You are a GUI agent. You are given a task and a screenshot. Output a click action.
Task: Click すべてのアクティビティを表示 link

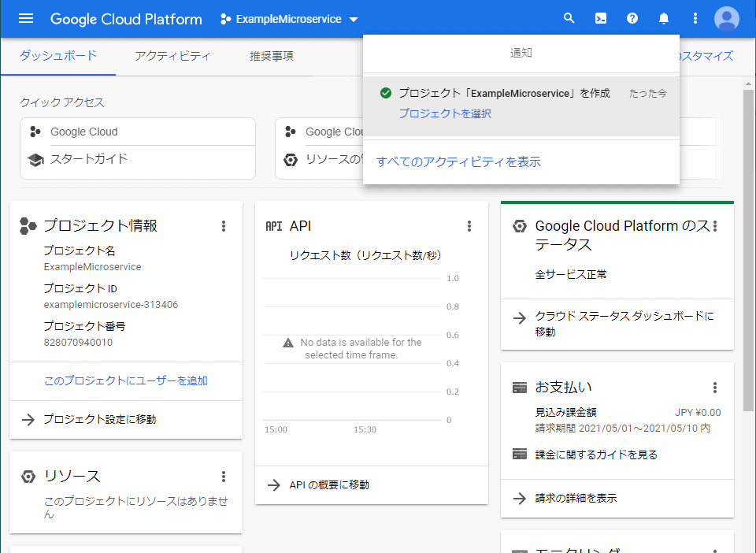tap(458, 162)
